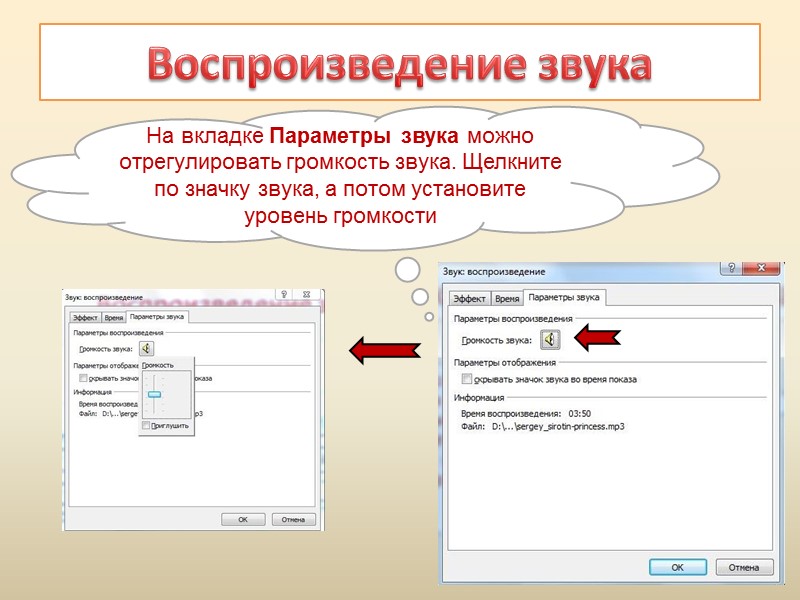
Task: Toggle hide sound icon checkbox in left dialog
Action: point(83,378)
